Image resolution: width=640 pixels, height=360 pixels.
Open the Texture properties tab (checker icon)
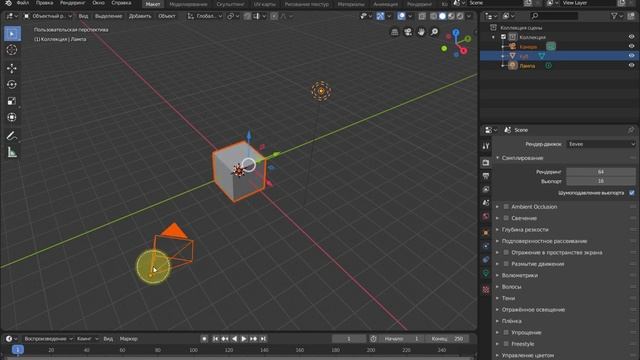point(486,289)
